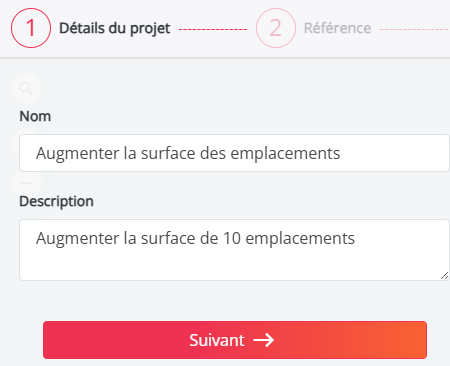Focus the Description text area
Screen dimensions: 450x366
pyautogui.click(x=234, y=250)
